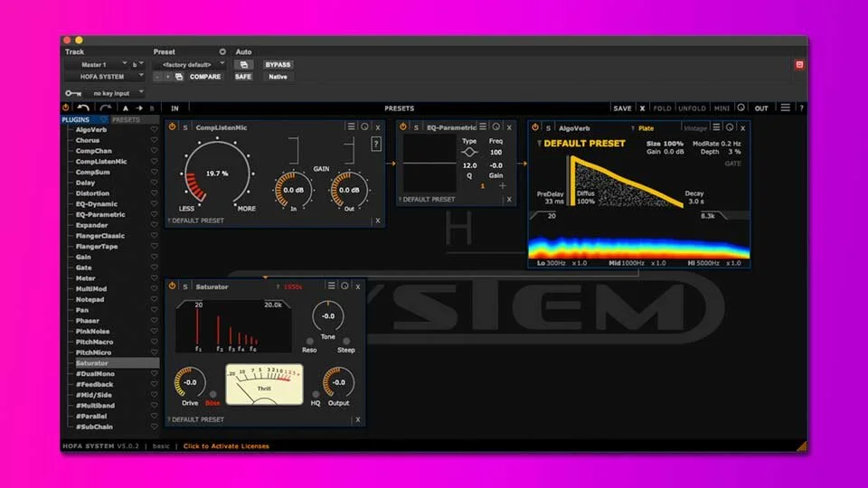The width and height of the screenshot is (868, 488).
Task: Click the question mark help icon in top bar
Action: [x=801, y=108]
